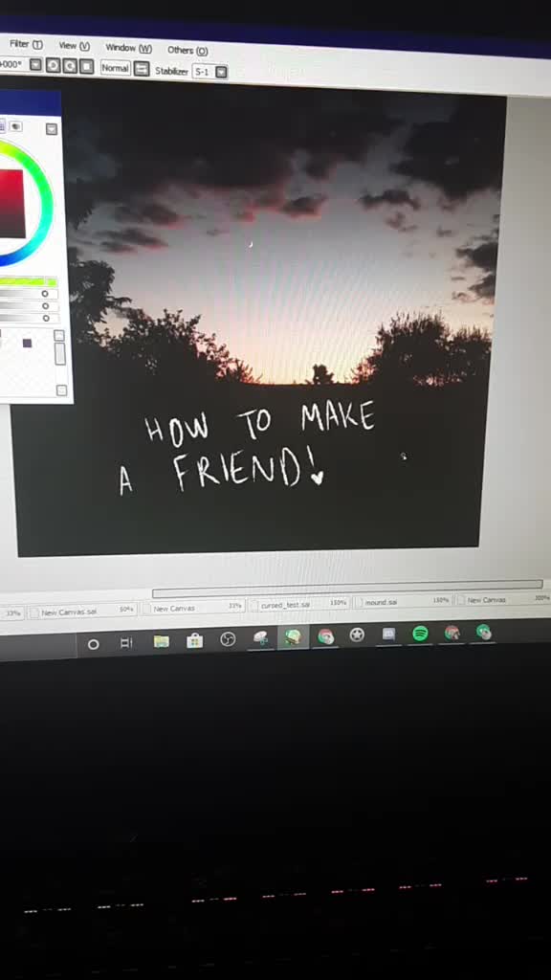Click the file icon on cursed_test.sai tab
The height and width of the screenshot is (980, 551).
(254, 606)
